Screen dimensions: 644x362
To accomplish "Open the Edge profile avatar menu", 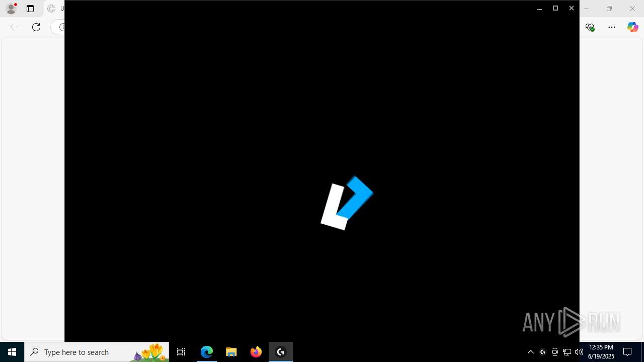I will click(x=11, y=9).
